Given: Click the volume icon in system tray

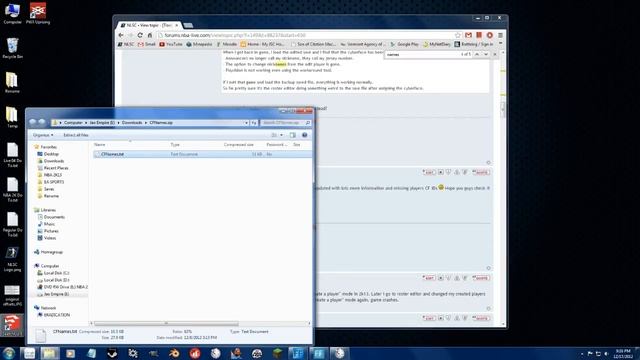Looking at the screenshot, I should point(606,353).
